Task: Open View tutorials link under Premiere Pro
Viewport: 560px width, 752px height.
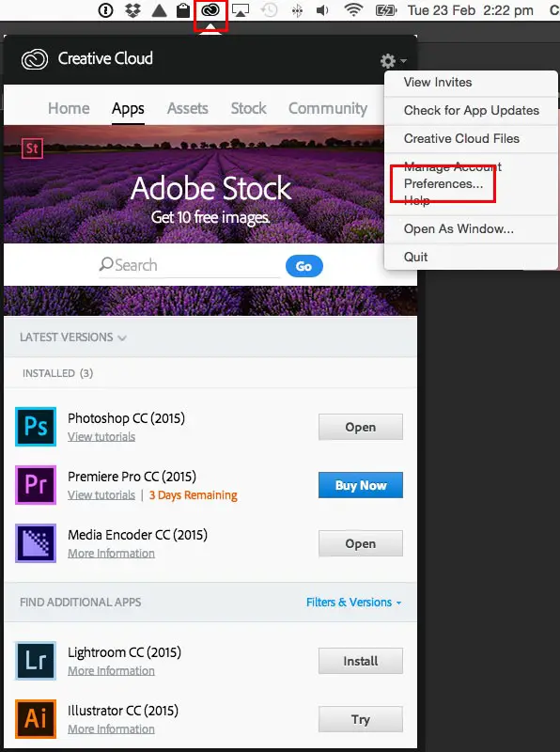Action: 101,495
